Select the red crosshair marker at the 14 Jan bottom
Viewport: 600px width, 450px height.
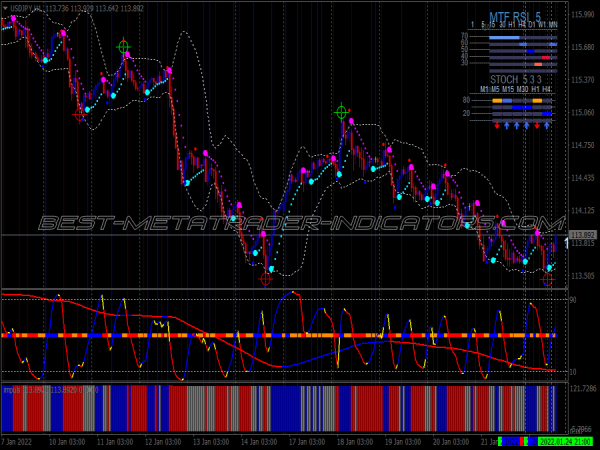(266, 279)
